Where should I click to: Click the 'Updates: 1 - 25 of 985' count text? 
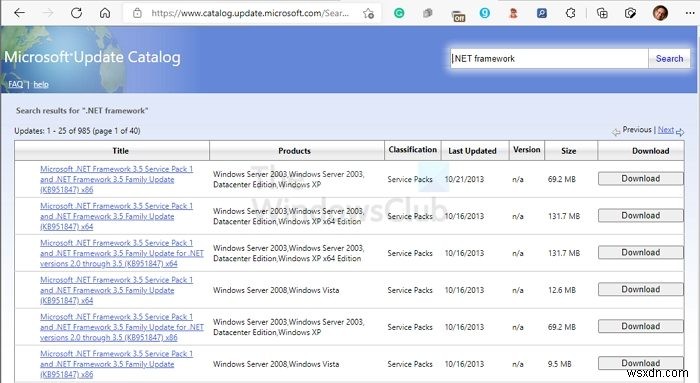[77, 131]
